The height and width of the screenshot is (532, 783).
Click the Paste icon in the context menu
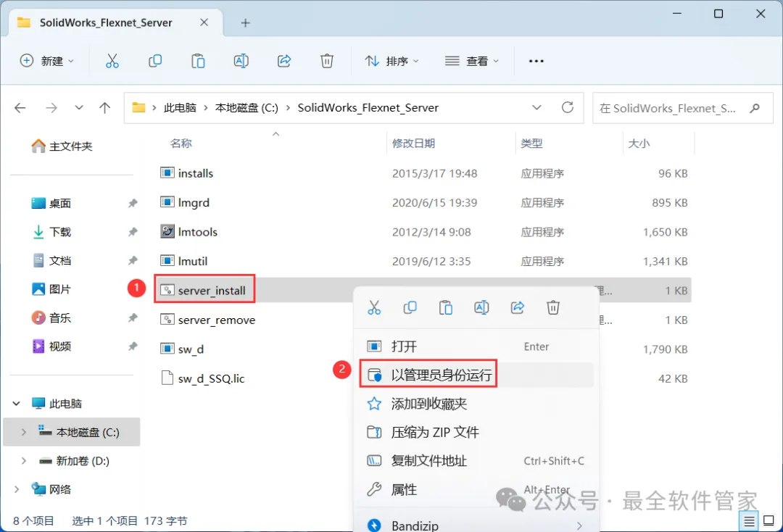tap(446, 307)
